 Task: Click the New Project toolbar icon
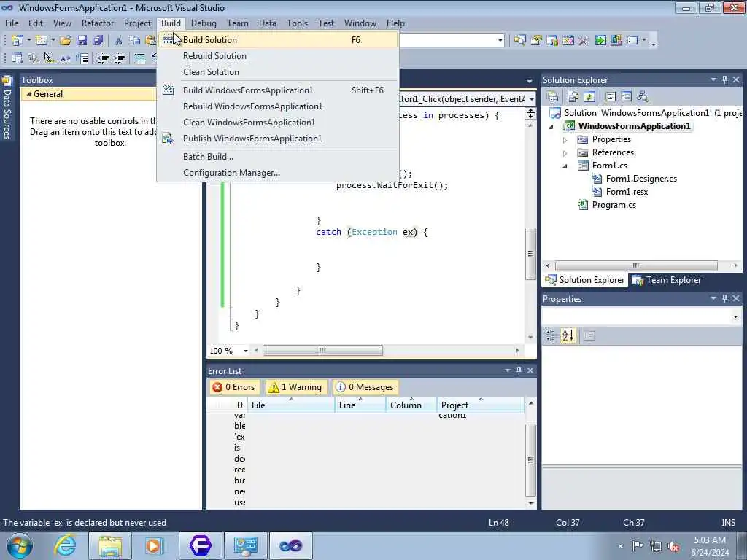[18, 41]
